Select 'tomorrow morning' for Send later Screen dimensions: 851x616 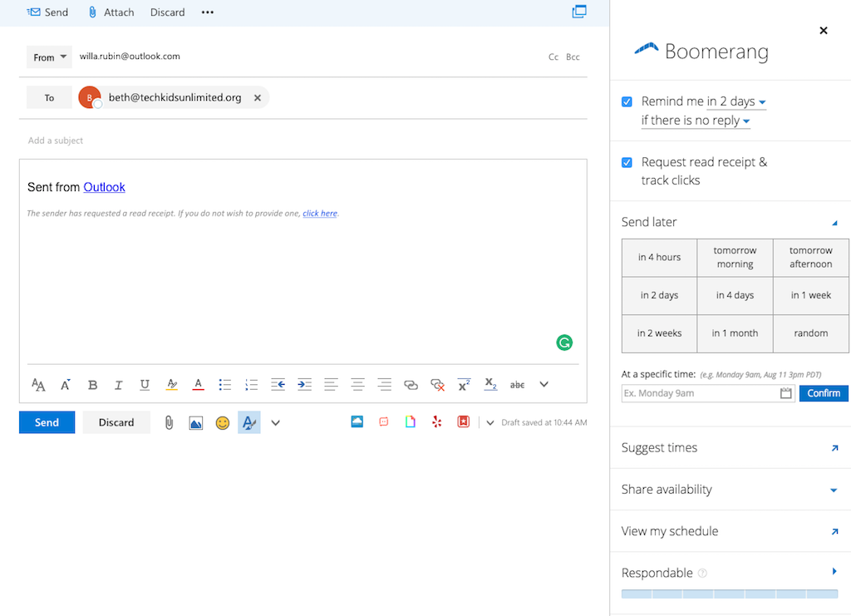735,258
